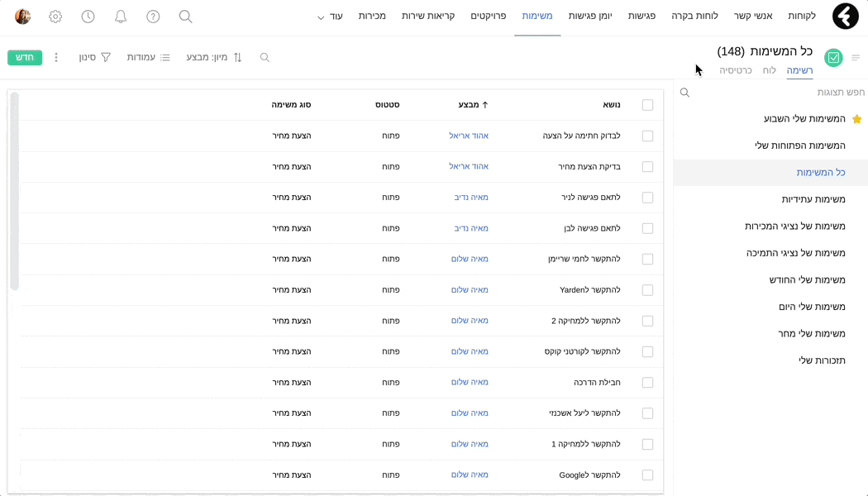
Task: Open the three-dot more options menu
Action: 56,58
